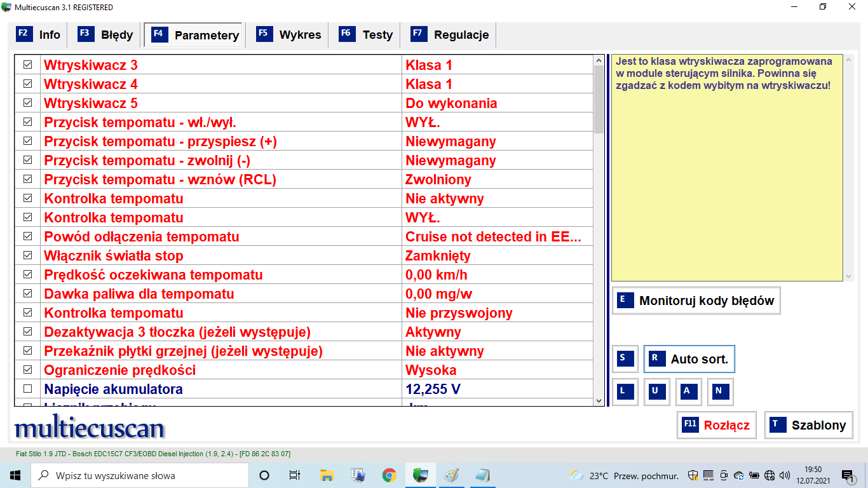
Task: Open Szablony templates button
Action: 808,425
